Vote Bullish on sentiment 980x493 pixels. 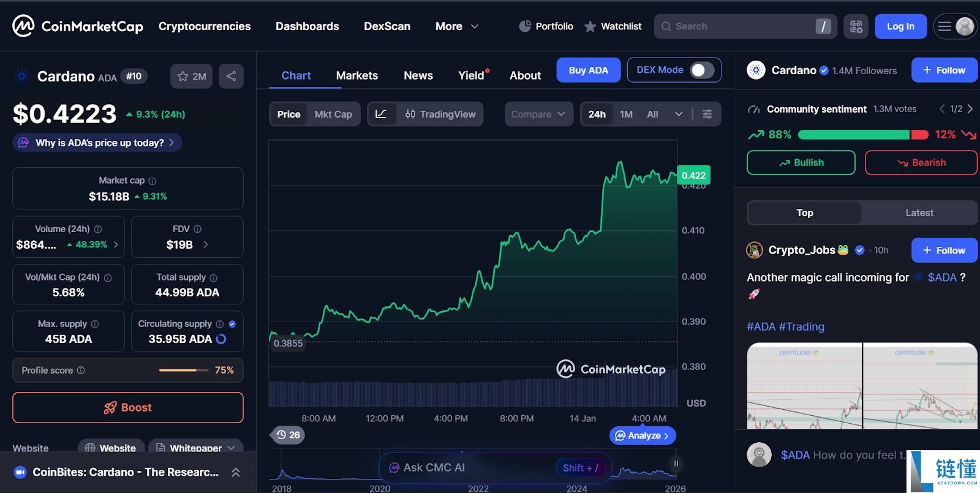tap(801, 162)
